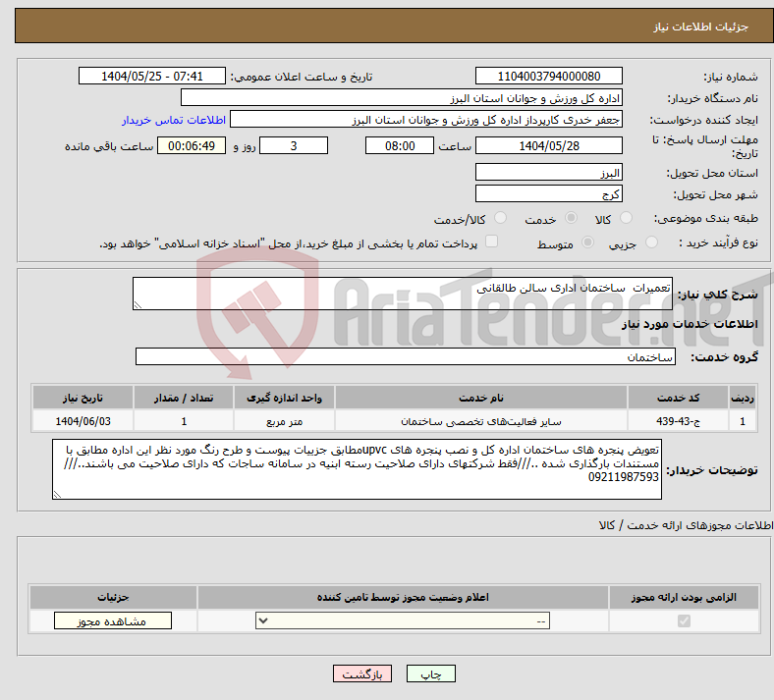Click the date cell 1404/06/03
The height and width of the screenshot is (700, 774).
tap(83, 421)
